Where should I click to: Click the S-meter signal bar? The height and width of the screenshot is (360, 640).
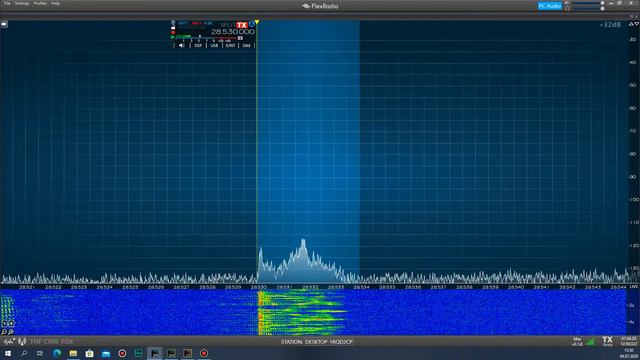click(x=206, y=38)
